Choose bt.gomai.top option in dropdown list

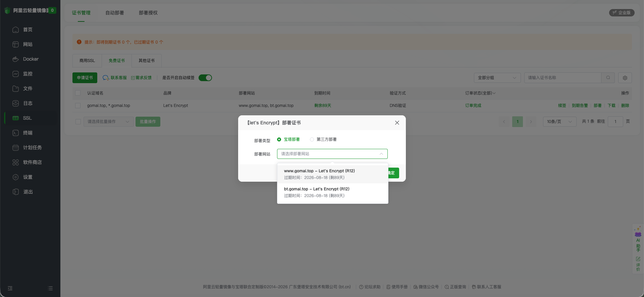(x=333, y=192)
